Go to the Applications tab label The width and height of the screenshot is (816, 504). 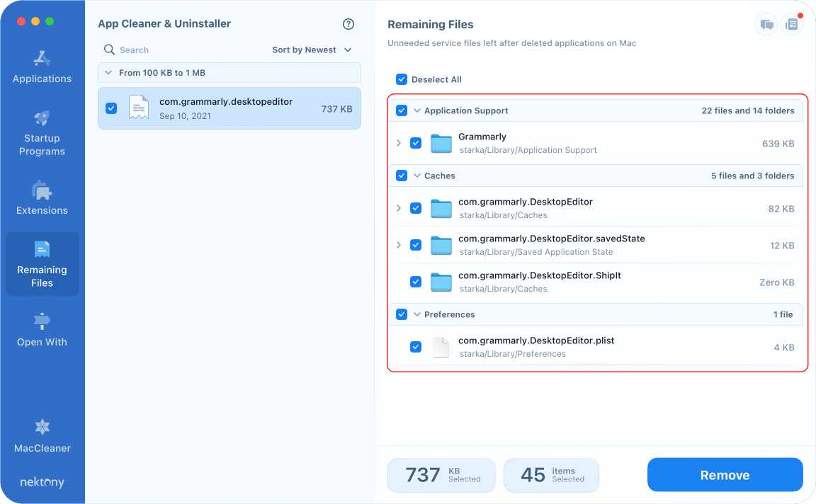pyautogui.click(x=42, y=79)
